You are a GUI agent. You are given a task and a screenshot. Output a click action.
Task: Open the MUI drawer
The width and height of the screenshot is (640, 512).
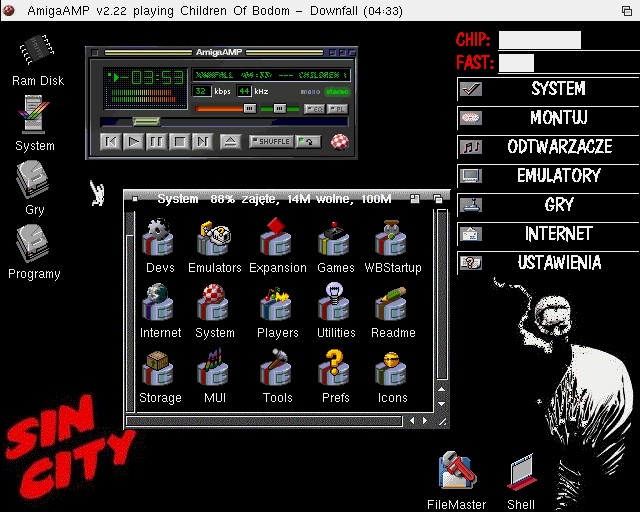[213, 367]
